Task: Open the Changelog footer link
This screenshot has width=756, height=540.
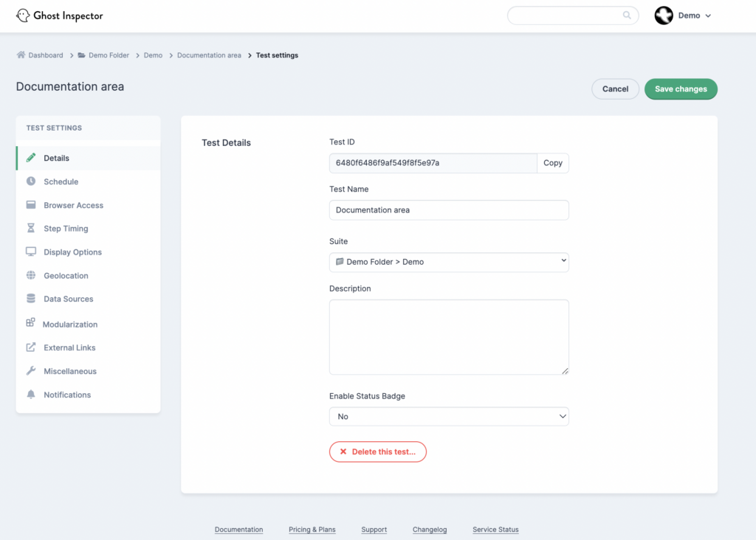Action: click(430, 530)
